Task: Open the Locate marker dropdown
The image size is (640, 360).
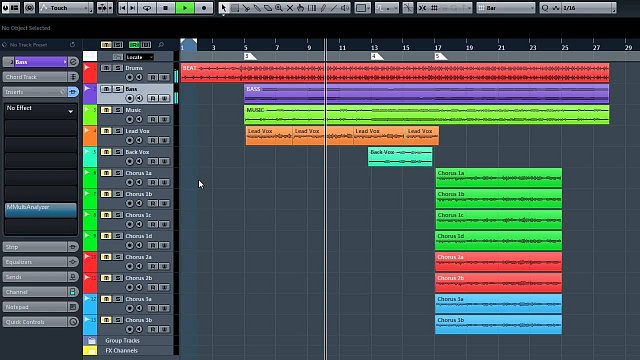Action: [x=139, y=57]
